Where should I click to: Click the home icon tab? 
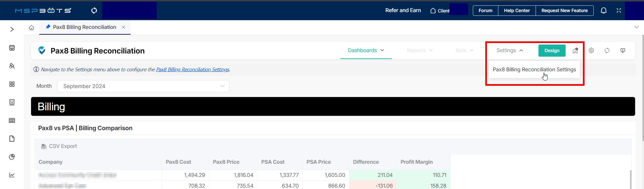32,28
